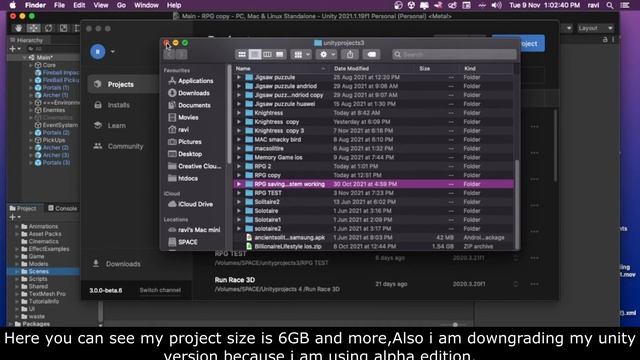Screen dimensions: 640x360
Task: Open Spotlight search in menu bar
Action: 610,5
